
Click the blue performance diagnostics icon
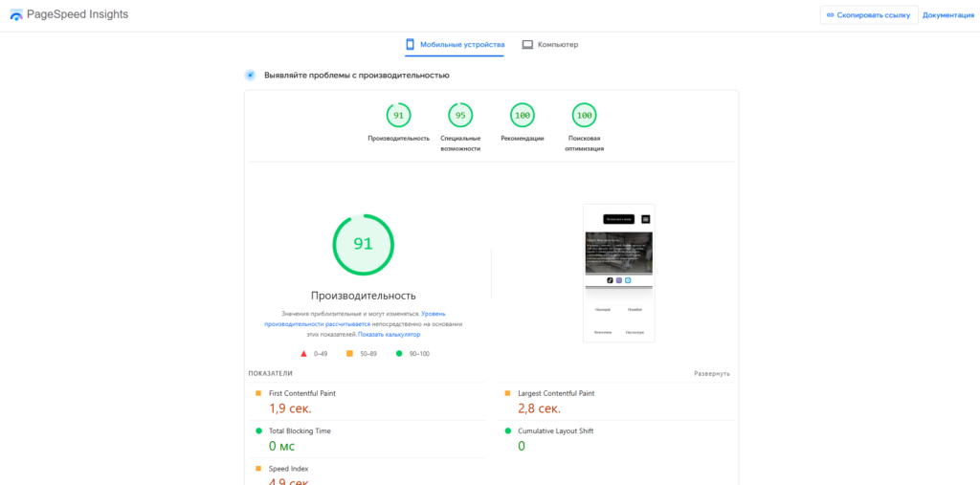coord(250,75)
